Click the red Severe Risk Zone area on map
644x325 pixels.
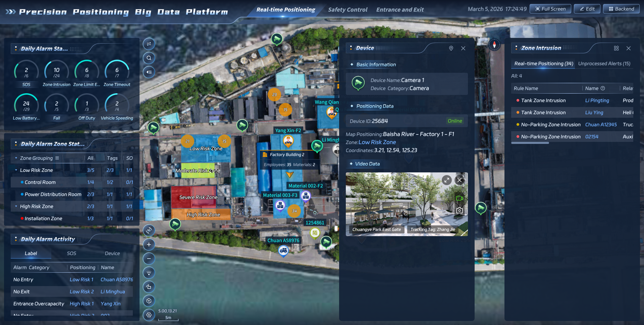[x=194, y=197]
